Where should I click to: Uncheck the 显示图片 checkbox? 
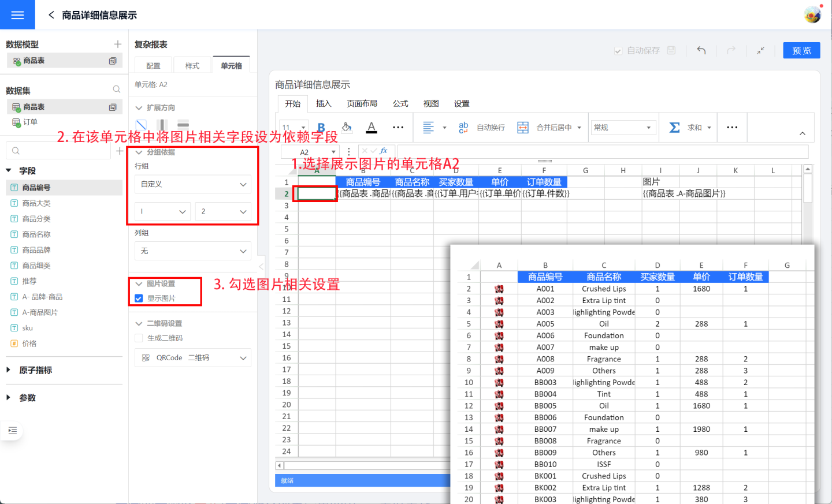(139, 298)
